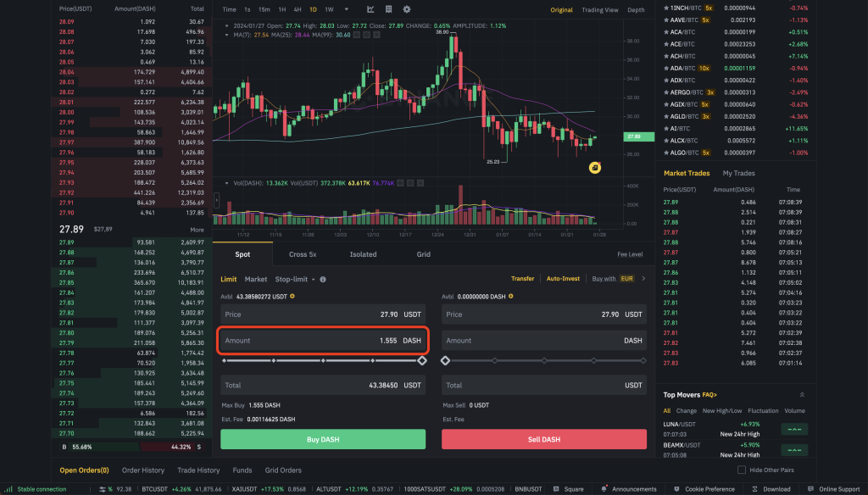Tick the Hide Other Pairs checkbox
This screenshot has height=495, width=868.
pos(741,470)
